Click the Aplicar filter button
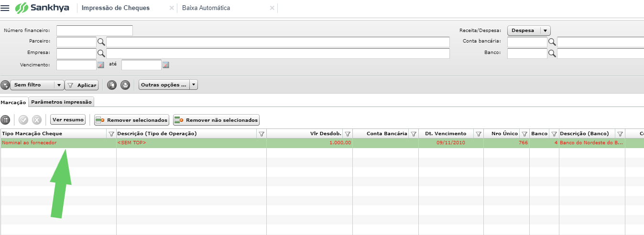This screenshot has width=644, height=235. 81,85
